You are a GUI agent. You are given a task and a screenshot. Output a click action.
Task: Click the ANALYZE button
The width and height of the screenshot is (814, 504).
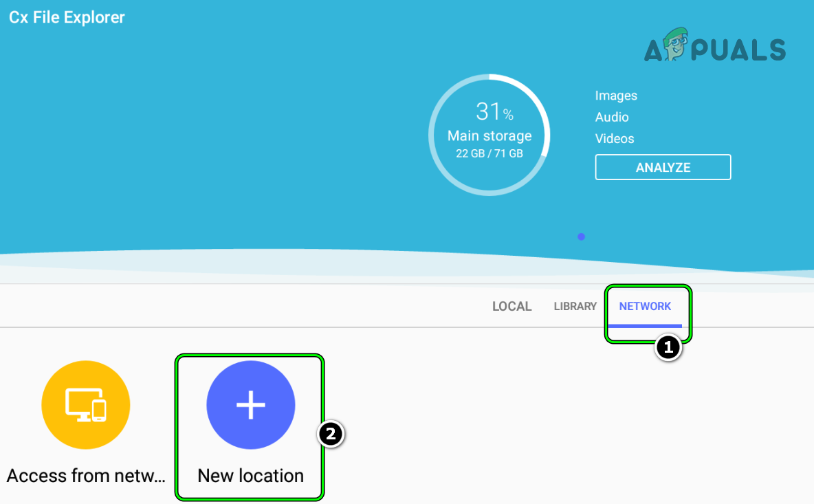tap(663, 167)
